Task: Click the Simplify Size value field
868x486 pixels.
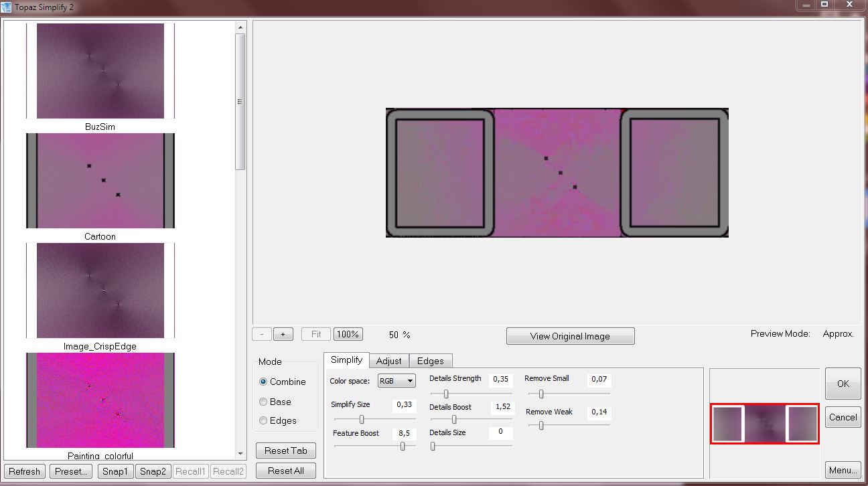Action: (404, 404)
